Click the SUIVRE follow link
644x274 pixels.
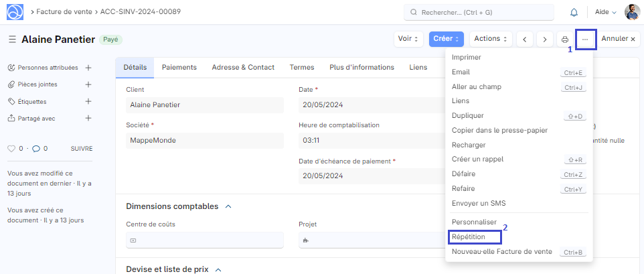click(x=82, y=149)
